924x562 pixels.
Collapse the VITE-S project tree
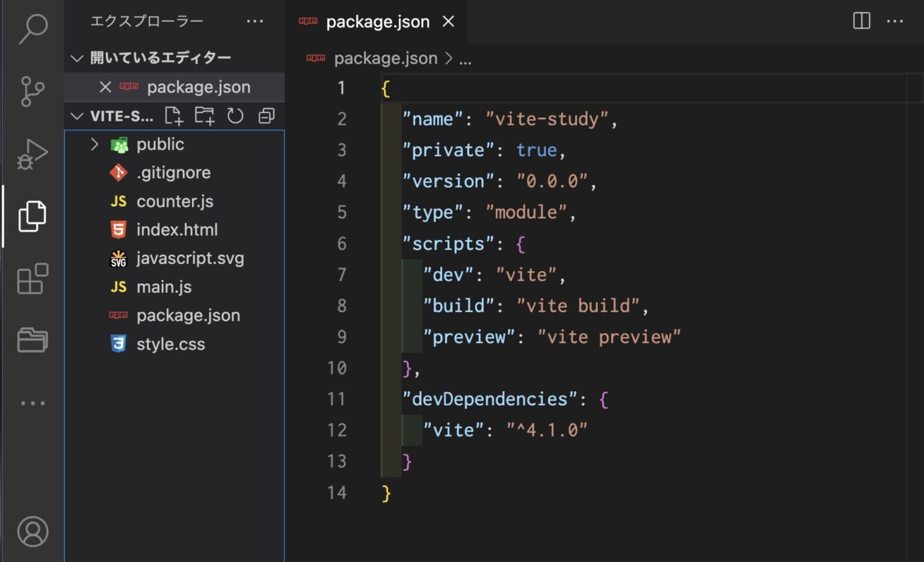coord(77,116)
